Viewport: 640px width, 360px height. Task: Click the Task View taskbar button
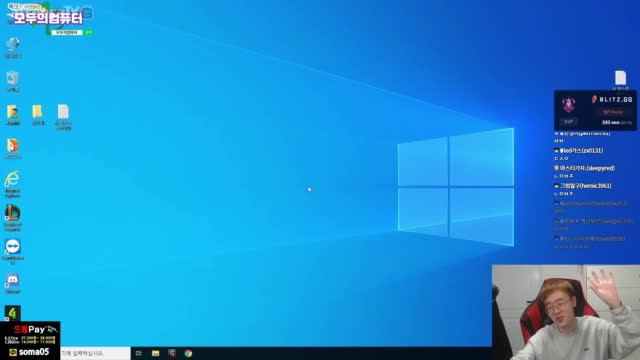[x=139, y=353]
